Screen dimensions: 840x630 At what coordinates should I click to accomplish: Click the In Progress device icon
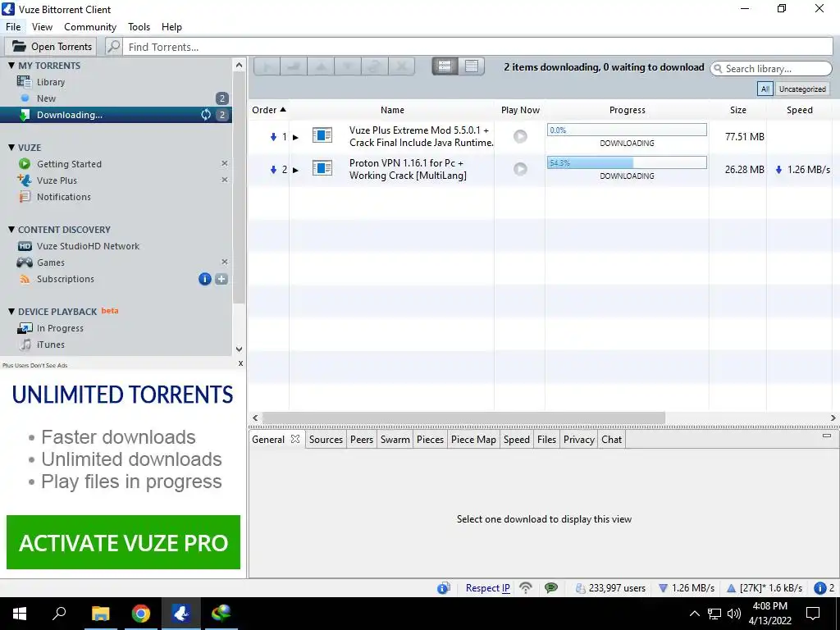tap(25, 328)
